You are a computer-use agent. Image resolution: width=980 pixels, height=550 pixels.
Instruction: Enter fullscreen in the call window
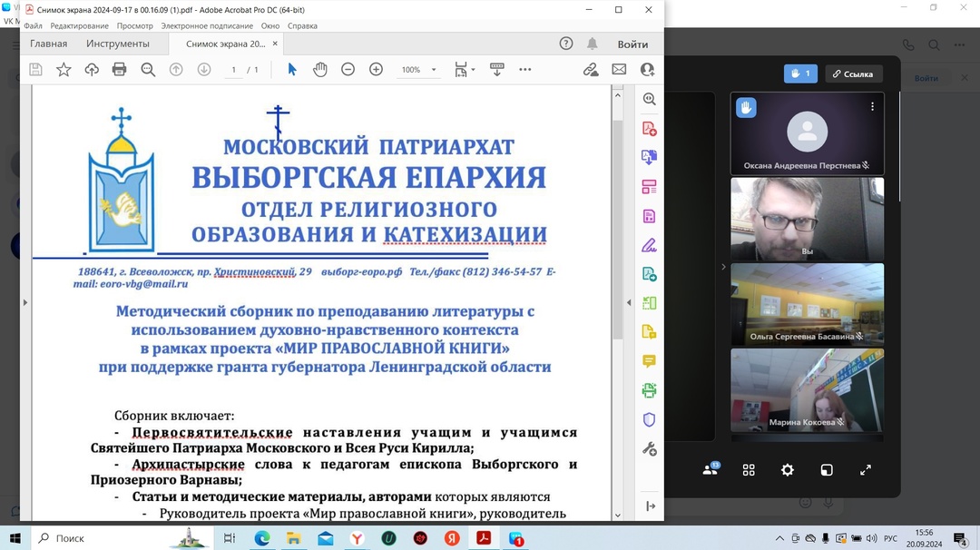point(866,470)
